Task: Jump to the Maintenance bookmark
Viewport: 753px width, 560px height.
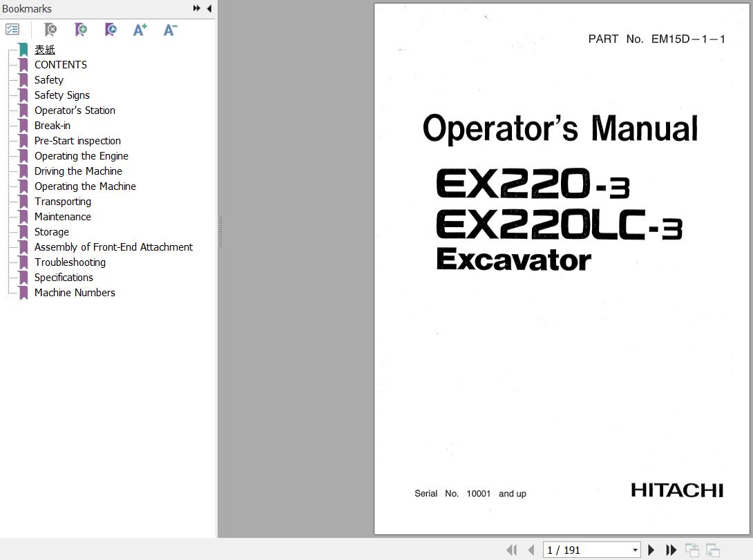Action: (x=63, y=217)
